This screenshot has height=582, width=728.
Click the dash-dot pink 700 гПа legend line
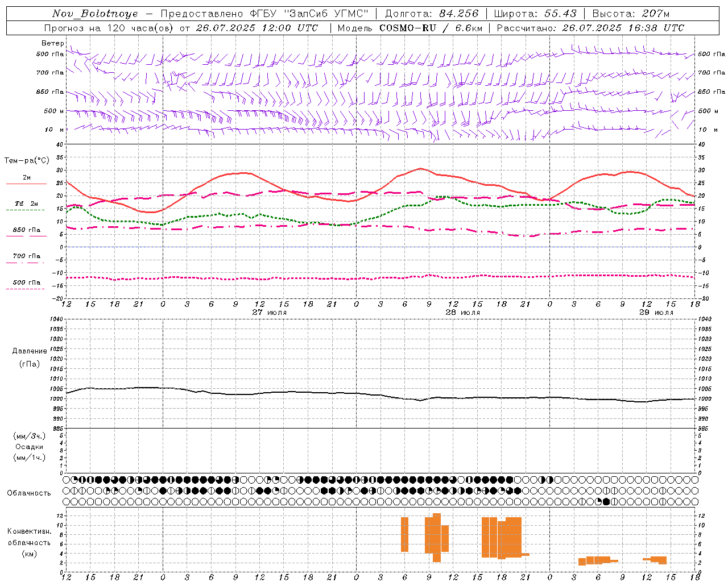pyautogui.click(x=25, y=263)
